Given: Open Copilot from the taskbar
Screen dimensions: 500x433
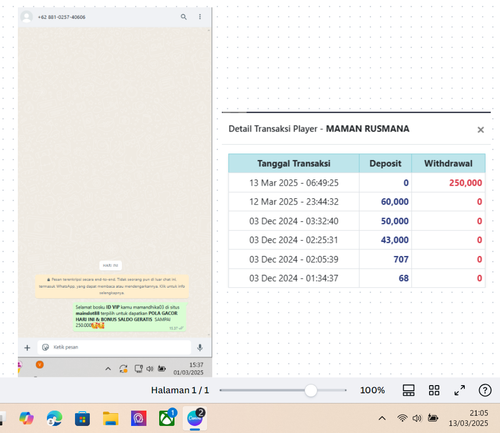Looking at the screenshot, I should pyautogui.click(x=27, y=418).
